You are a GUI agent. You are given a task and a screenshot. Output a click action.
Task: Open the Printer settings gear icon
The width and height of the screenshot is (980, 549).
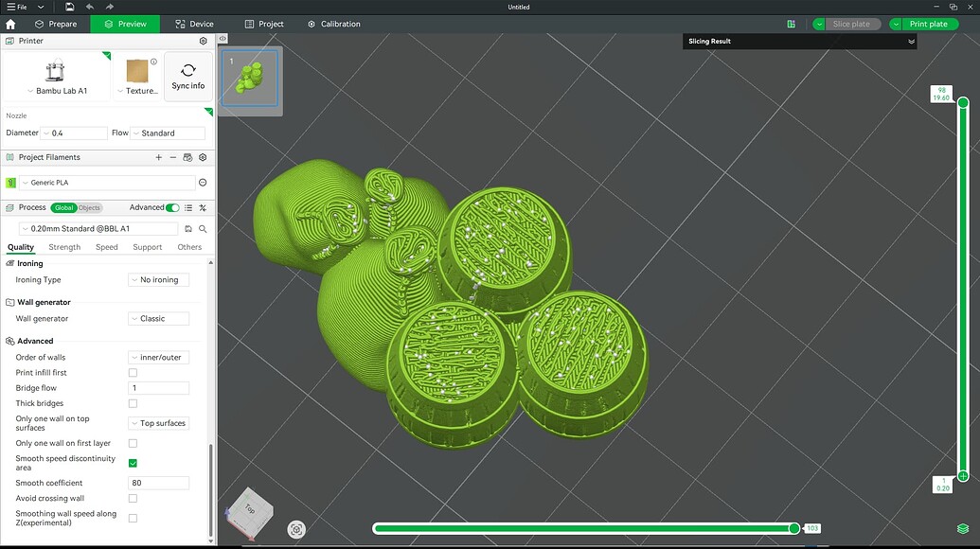coord(204,41)
